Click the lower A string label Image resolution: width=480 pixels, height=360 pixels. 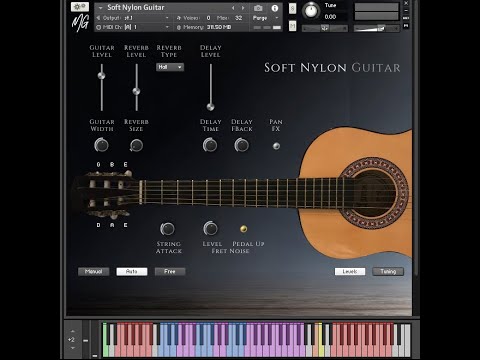[112, 225]
